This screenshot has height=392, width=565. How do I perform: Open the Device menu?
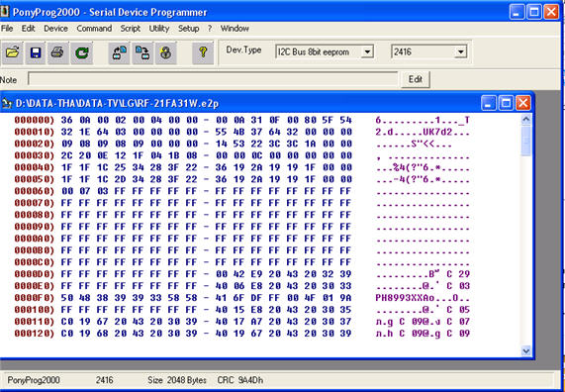55,29
